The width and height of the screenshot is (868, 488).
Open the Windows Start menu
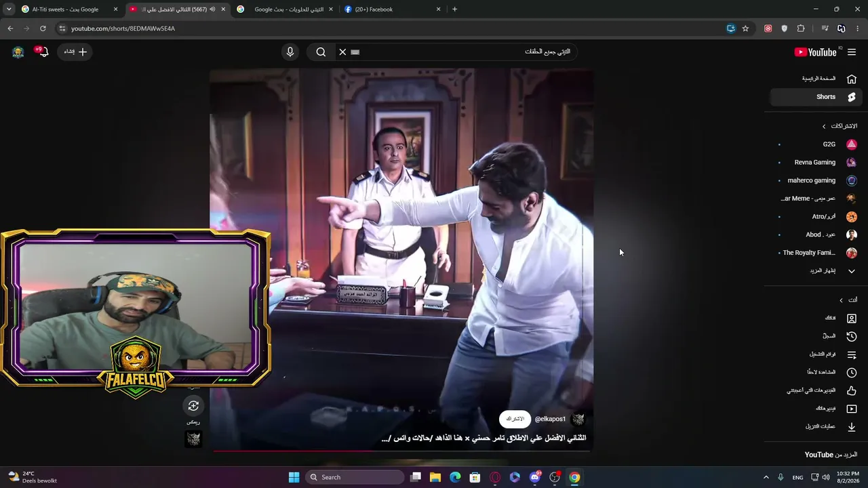click(294, 477)
